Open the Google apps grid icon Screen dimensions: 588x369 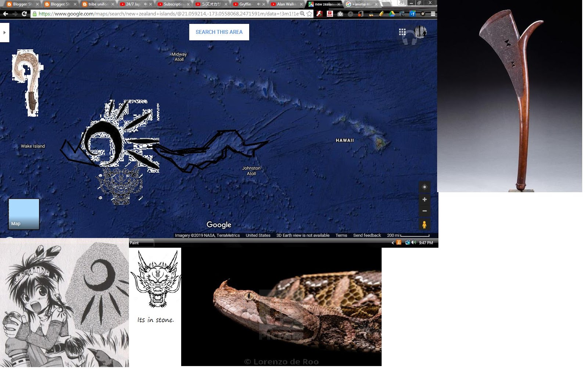coord(402,32)
